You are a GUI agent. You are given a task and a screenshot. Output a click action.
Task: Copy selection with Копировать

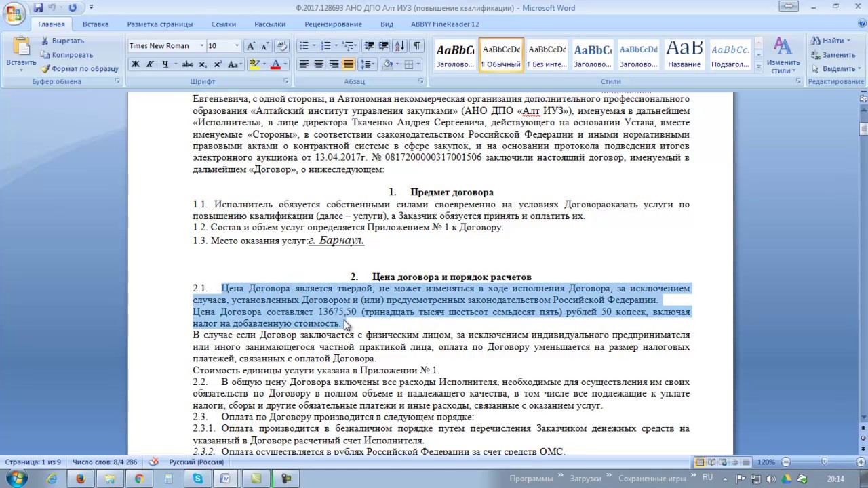pyautogui.click(x=66, y=55)
